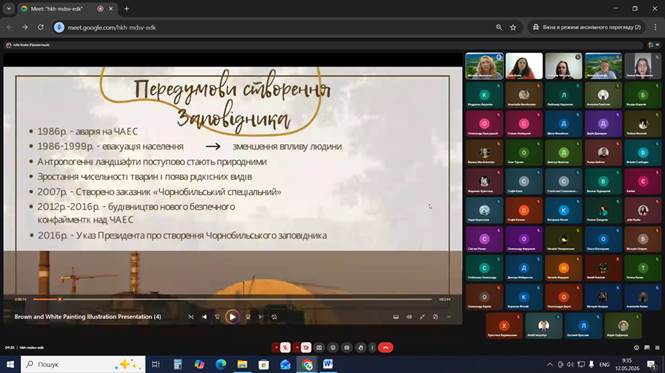The height and width of the screenshot is (373, 665).
Task: Expand the microphone options arrow
Action: (x=276, y=348)
